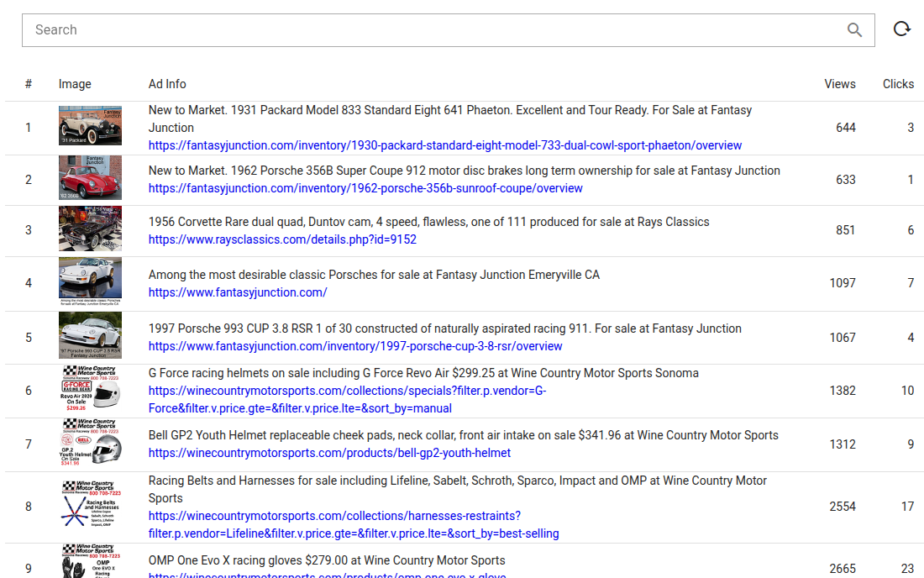
Task: Open the https://www.fantasyjunction.com/ link
Action: coord(238,293)
